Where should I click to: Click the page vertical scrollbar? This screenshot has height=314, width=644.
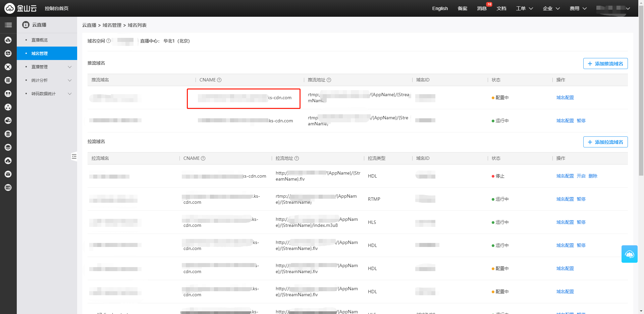coord(641,101)
